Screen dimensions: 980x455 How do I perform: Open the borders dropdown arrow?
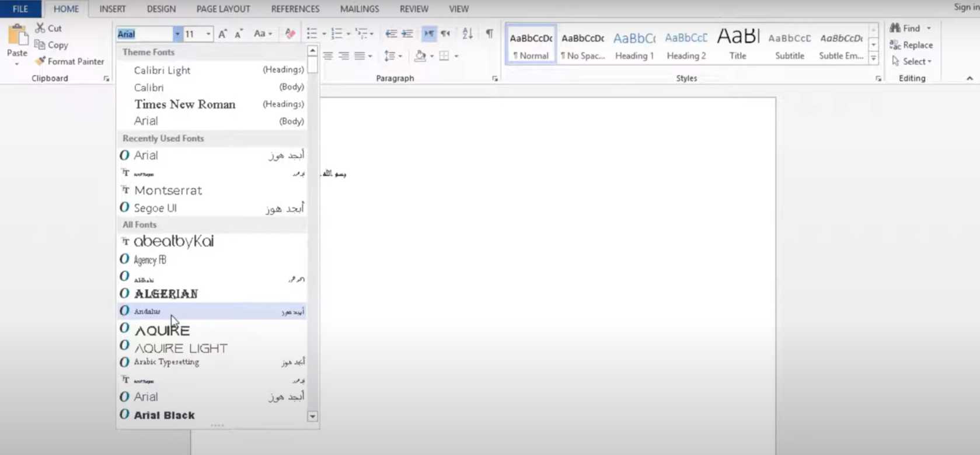click(456, 56)
